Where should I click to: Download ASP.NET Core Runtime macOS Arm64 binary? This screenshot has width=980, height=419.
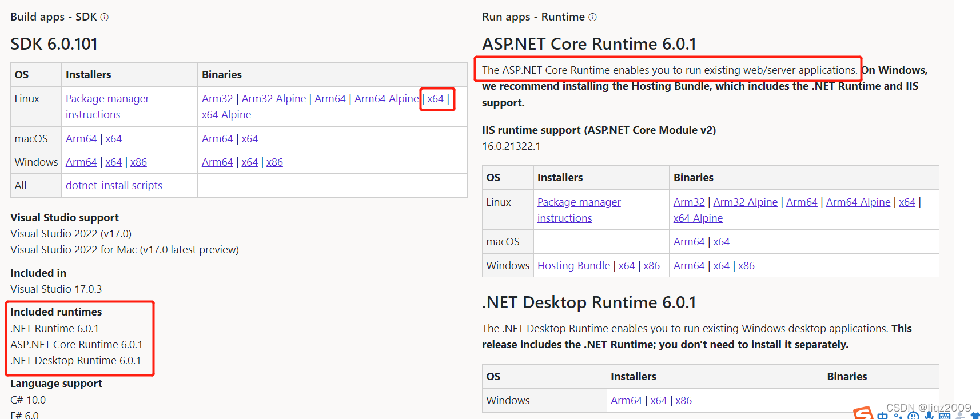pyautogui.click(x=689, y=241)
